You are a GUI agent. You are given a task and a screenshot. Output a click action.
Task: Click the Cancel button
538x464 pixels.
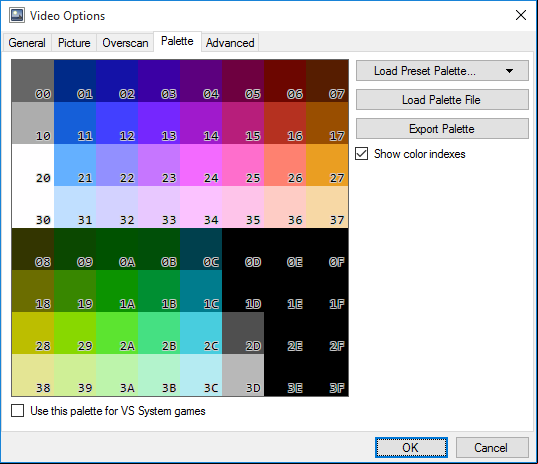click(x=492, y=448)
